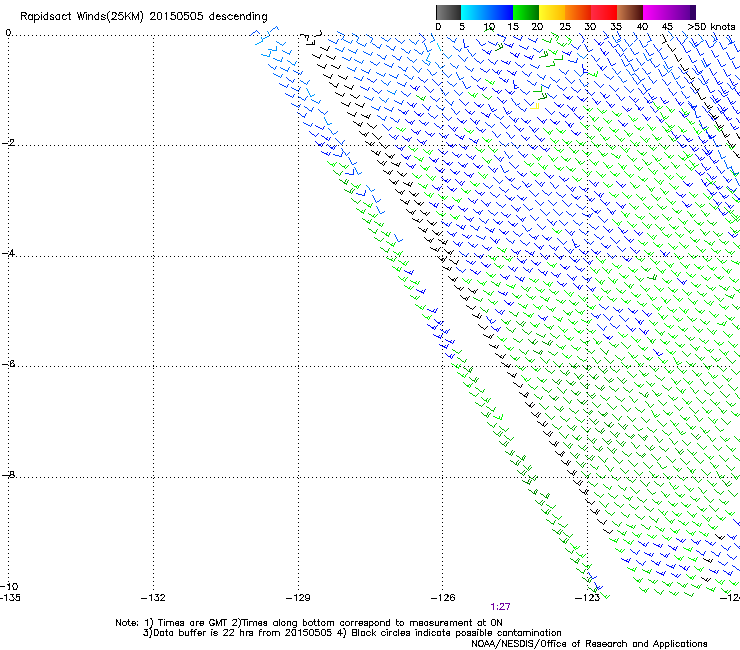The image size is (740, 650).
Task: Click the '30' legend scale number
Action: click(x=590, y=27)
